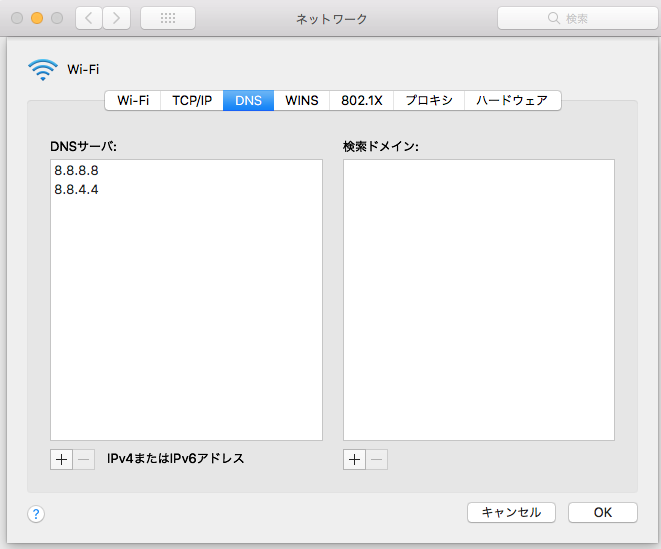Viewport: 661px width, 549px height.
Task: Click the forward navigation arrow
Action: [117, 18]
